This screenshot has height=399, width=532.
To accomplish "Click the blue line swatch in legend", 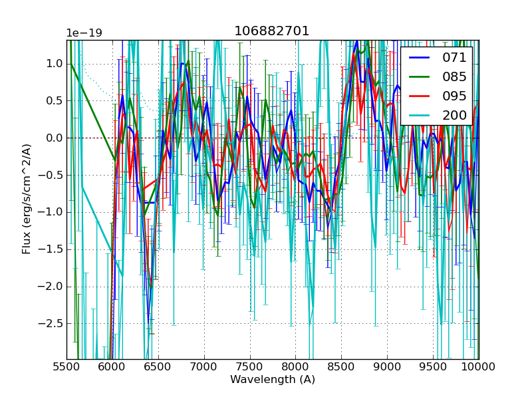I will tap(420, 58).
